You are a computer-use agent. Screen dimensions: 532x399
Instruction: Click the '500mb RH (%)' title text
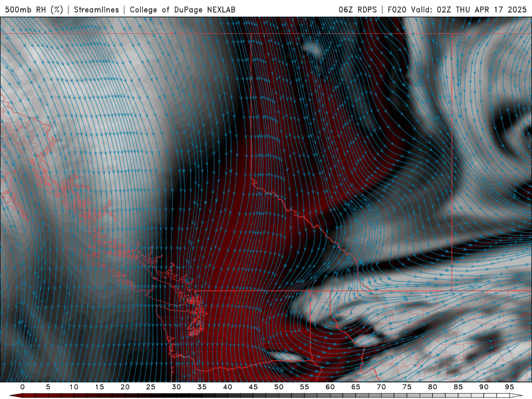(34, 9)
